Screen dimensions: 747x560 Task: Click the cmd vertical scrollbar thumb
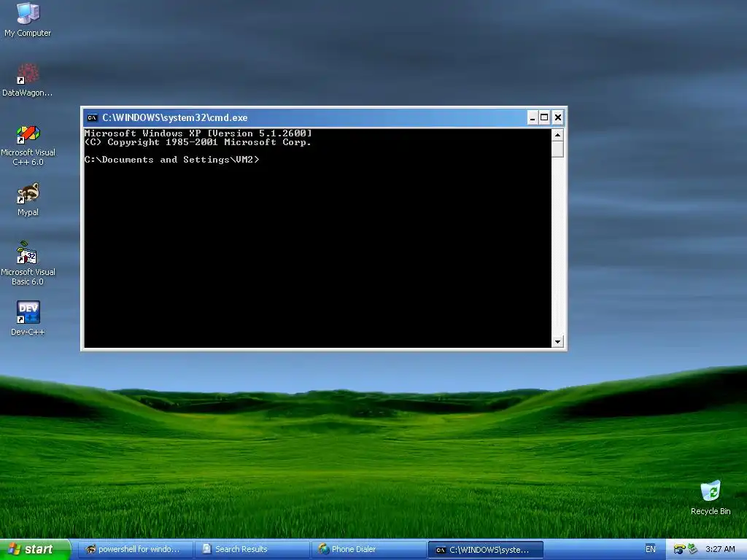point(557,149)
